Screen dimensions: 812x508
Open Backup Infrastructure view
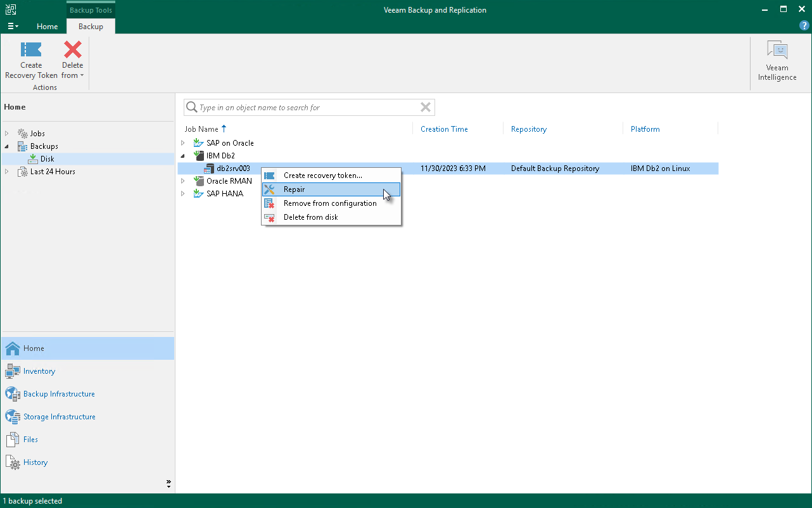pyautogui.click(x=59, y=394)
